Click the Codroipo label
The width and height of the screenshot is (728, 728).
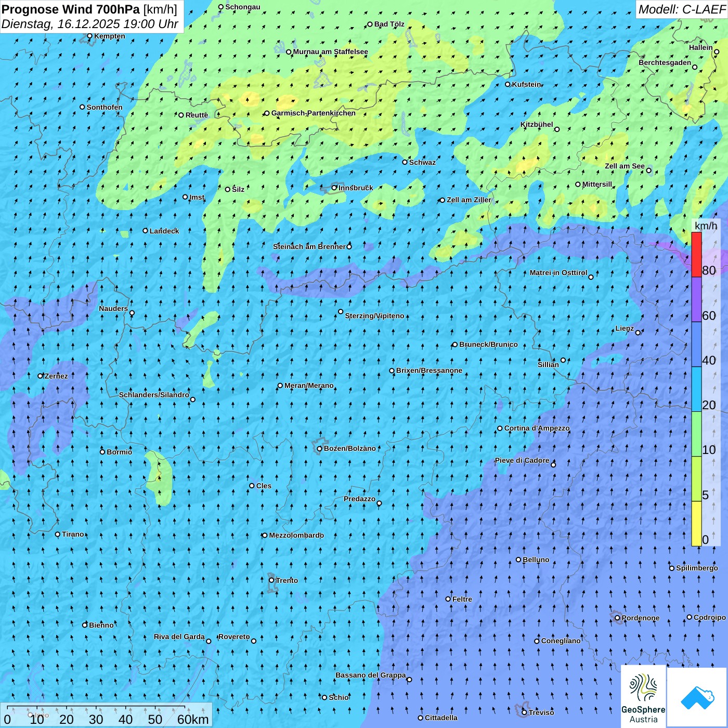point(710,617)
